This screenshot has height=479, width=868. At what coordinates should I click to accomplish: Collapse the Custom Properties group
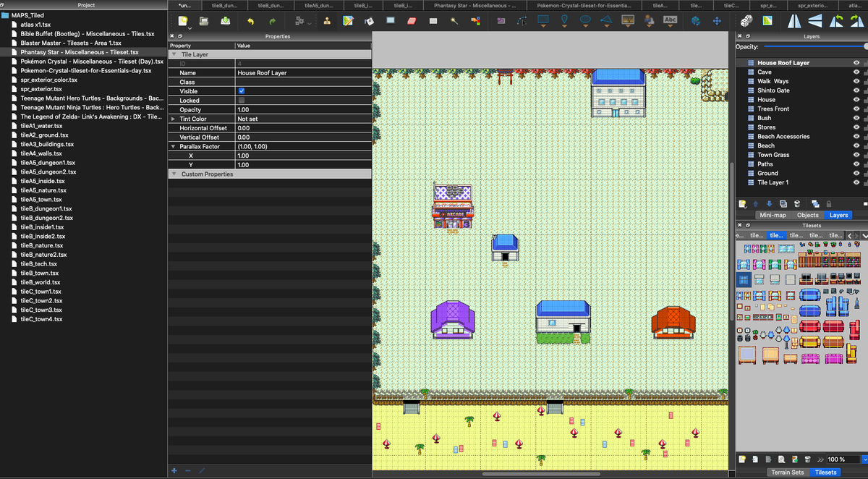tap(174, 174)
